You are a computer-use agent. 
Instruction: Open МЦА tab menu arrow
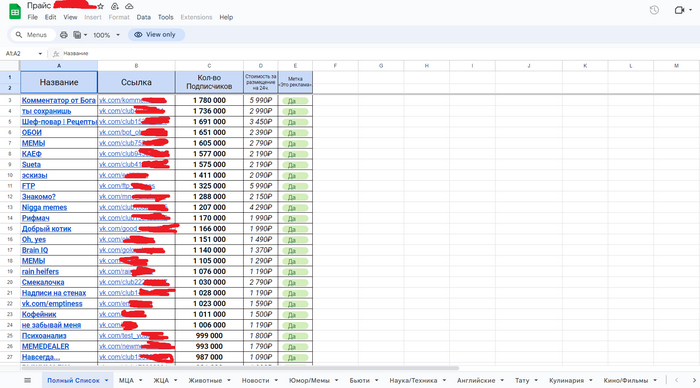coord(141,380)
